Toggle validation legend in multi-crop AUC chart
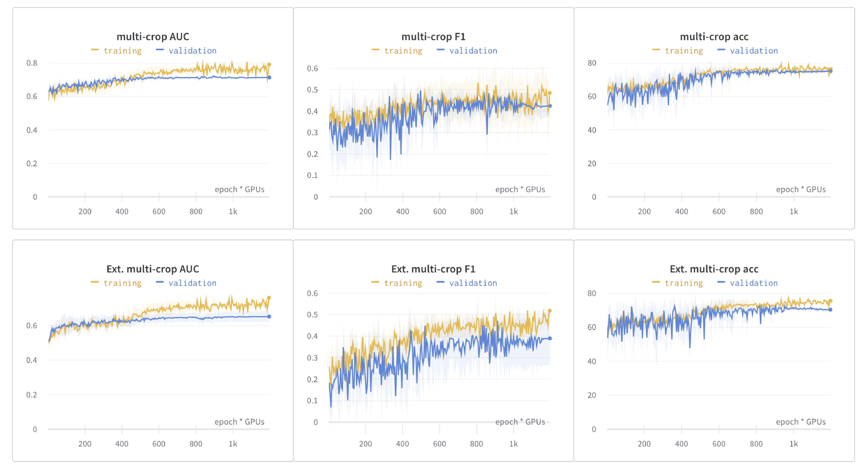 (x=186, y=51)
